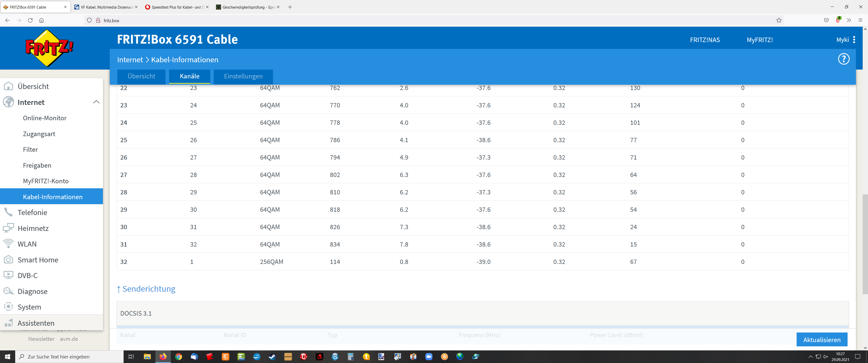868x363 pixels.
Task: Click the Telefonie phone icon in sidebar
Action: [8, 212]
